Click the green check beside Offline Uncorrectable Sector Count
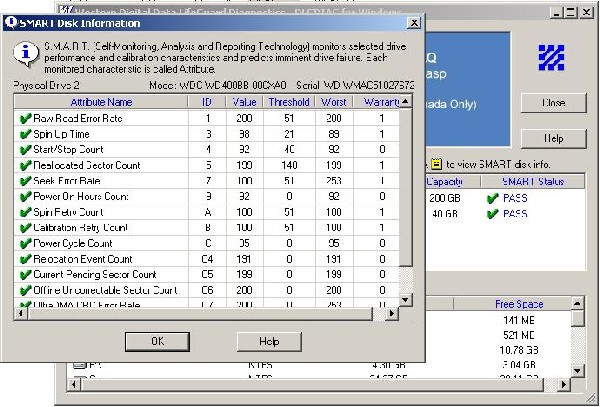The image size is (600, 407). point(25,290)
